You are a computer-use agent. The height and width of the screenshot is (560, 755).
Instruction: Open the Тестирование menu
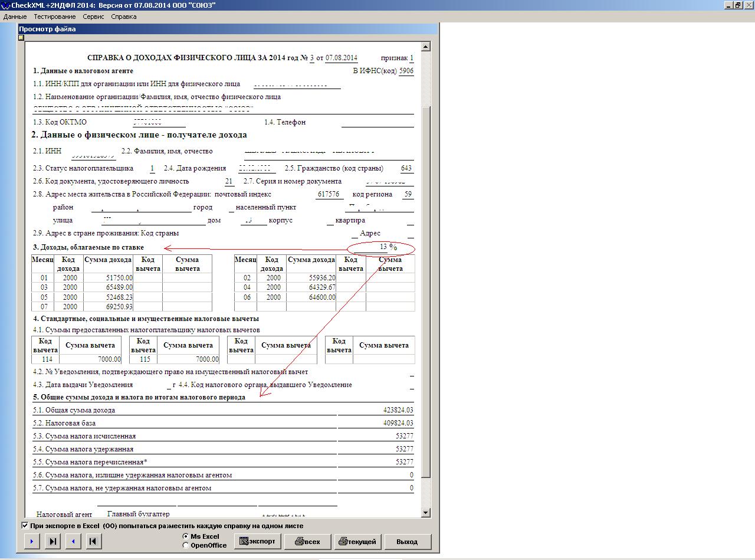coord(54,17)
